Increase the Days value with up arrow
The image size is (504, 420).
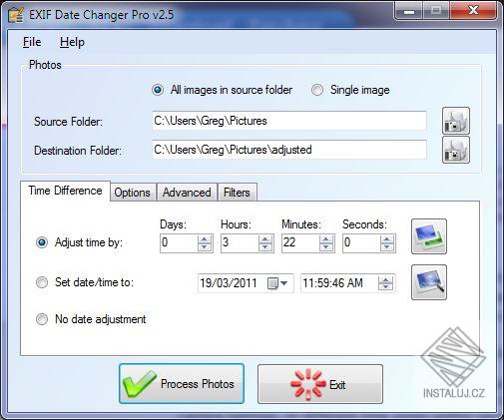[205, 239]
